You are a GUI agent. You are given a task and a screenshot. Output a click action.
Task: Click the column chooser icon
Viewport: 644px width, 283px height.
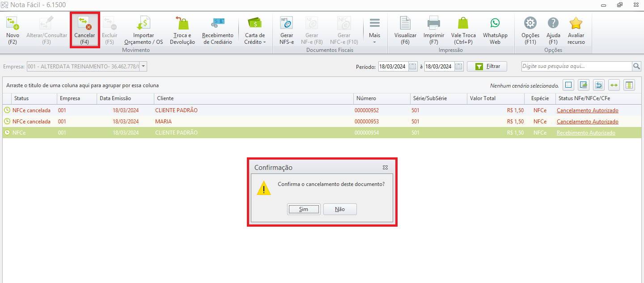pyautogui.click(x=629, y=85)
